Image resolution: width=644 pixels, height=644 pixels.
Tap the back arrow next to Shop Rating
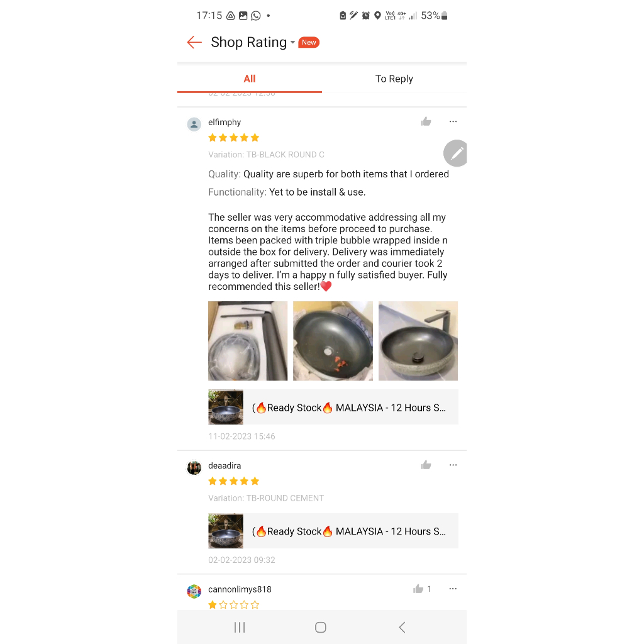click(x=194, y=42)
